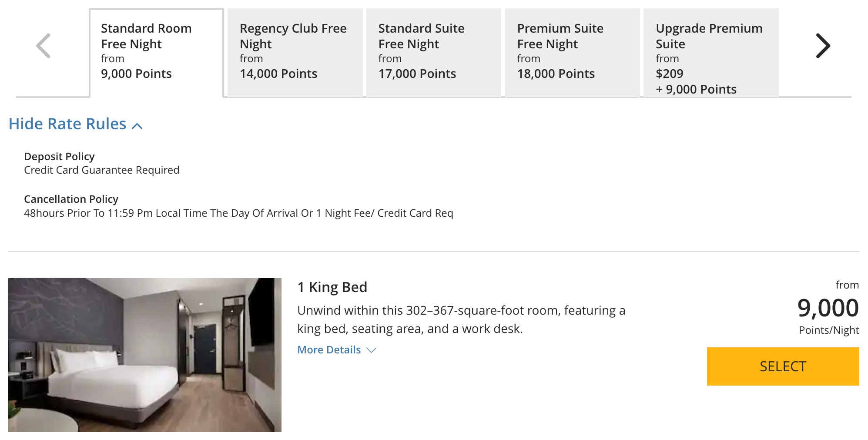Stay on Standard Room Free Night tab
This screenshot has width=868, height=440.
tap(155, 50)
